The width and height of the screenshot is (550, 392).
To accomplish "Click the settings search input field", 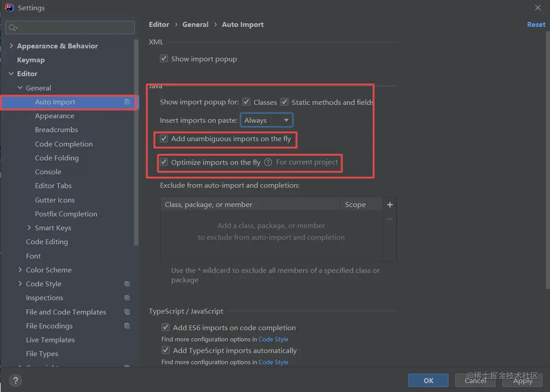I will click(70, 28).
